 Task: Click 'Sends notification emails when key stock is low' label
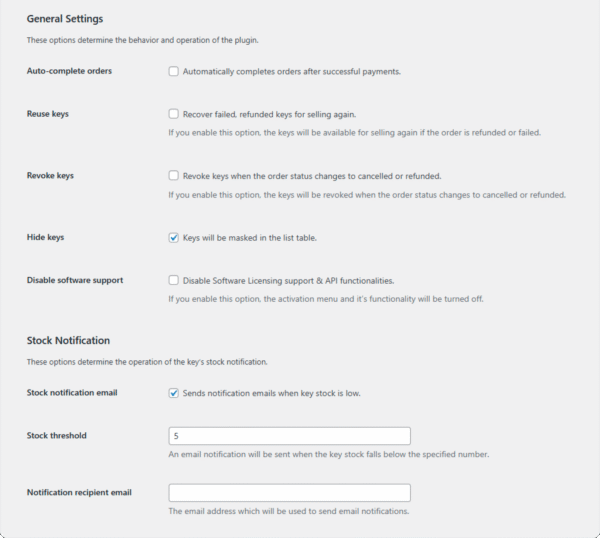(x=272, y=393)
